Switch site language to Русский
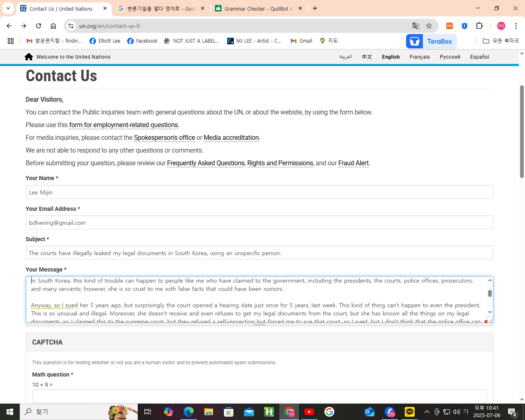Screen dimensions: 525x420 click(x=450, y=57)
